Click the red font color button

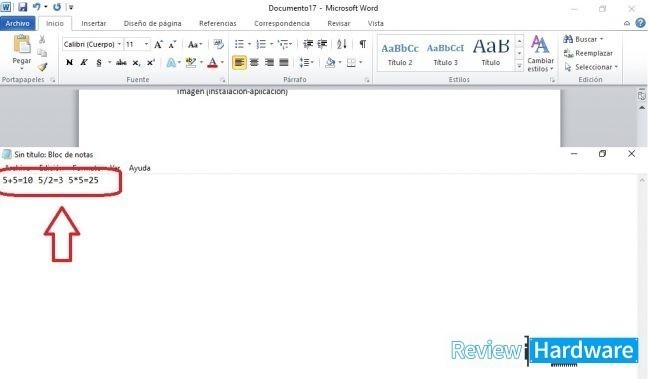pyautogui.click(x=213, y=63)
